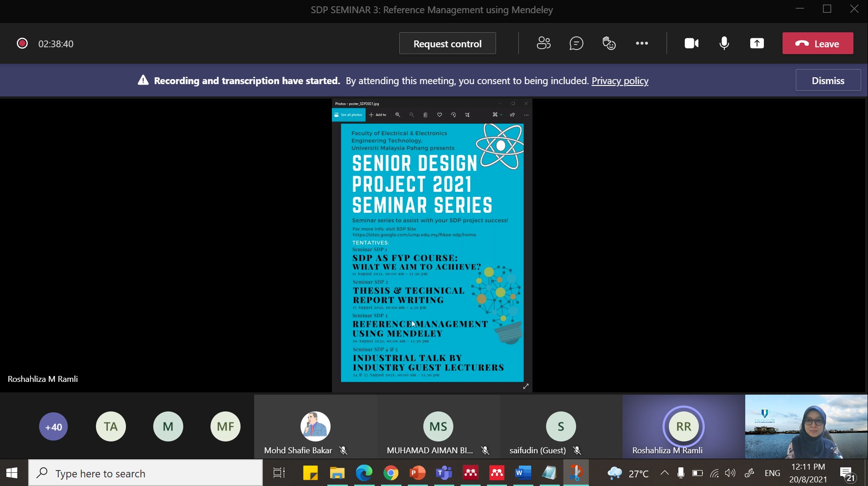Open File Explorer from the taskbar

337,473
